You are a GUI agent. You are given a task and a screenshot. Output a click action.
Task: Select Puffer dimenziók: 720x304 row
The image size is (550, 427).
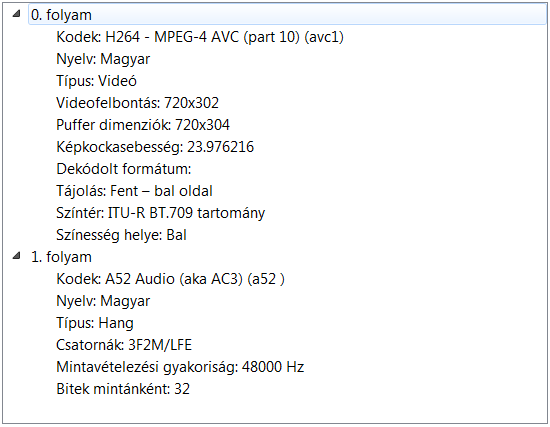pyautogui.click(x=143, y=125)
